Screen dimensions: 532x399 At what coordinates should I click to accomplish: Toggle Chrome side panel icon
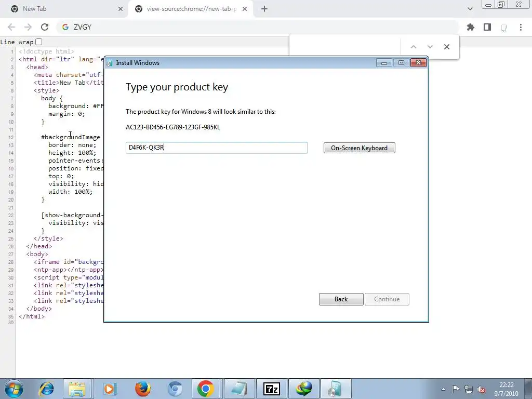(x=487, y=27)
